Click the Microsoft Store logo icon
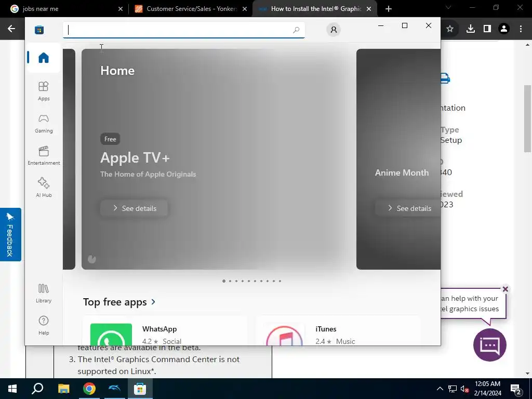Screen dimensions: 532x399 tap(39, 30)
